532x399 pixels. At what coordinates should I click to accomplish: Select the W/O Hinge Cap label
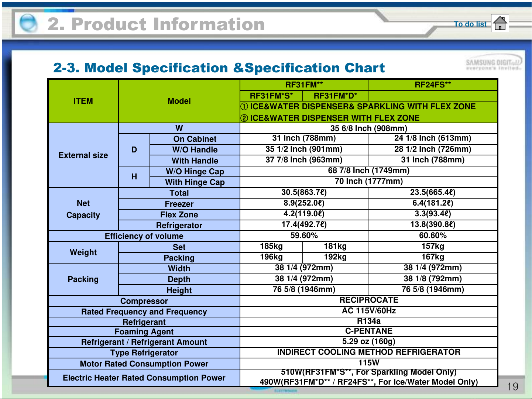click(x=195, y=172)
